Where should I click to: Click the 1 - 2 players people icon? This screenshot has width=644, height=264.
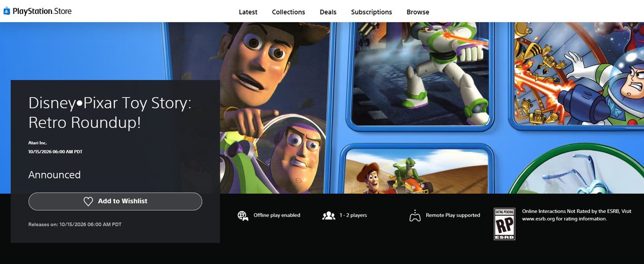[x=328, y=216]
